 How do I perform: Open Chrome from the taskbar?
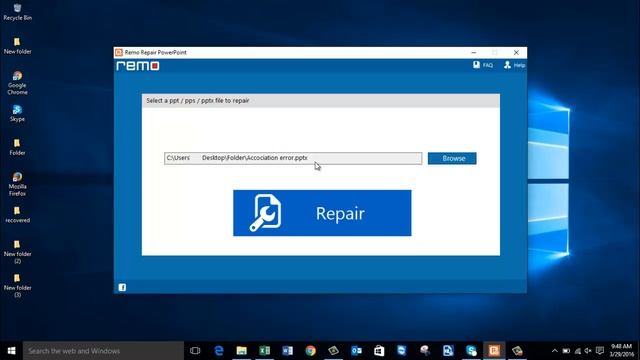[311, 351]
